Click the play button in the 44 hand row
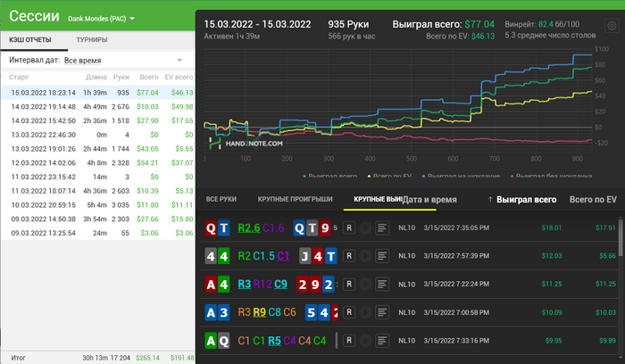The height and width of the screenshot is (364, 625). pos(365,256)
